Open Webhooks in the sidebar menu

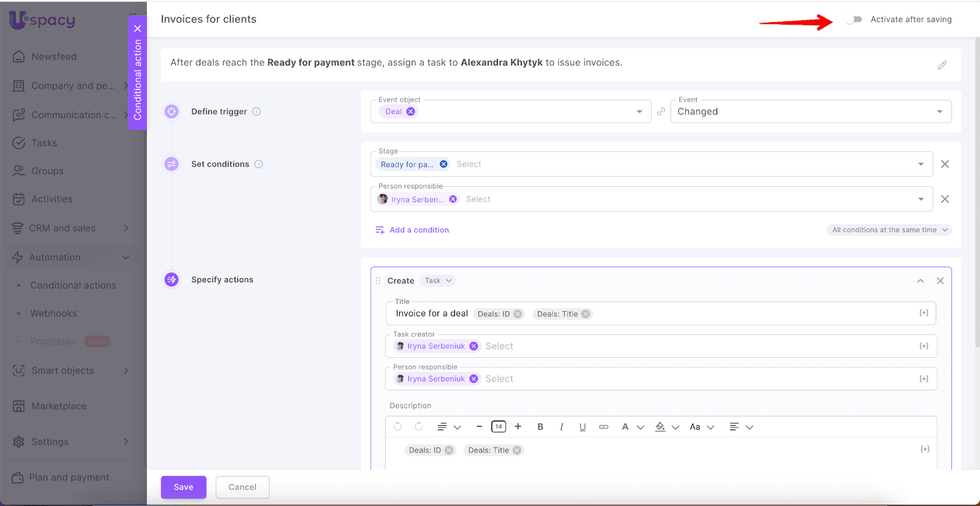coord(54,314)
